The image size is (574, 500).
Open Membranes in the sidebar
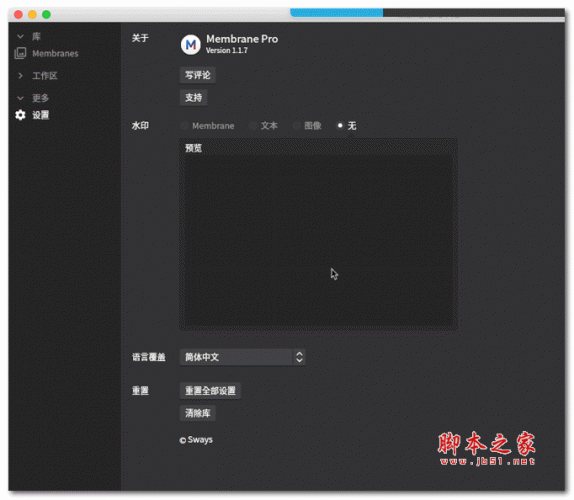point(55,53)
